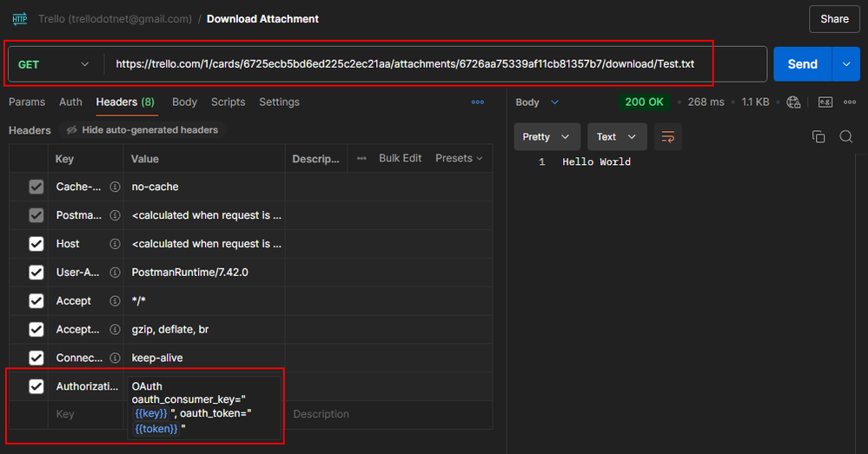Click the 1.1 KB response size
The height and width of the screenshot is (454, 868).
tap(755, 102)
